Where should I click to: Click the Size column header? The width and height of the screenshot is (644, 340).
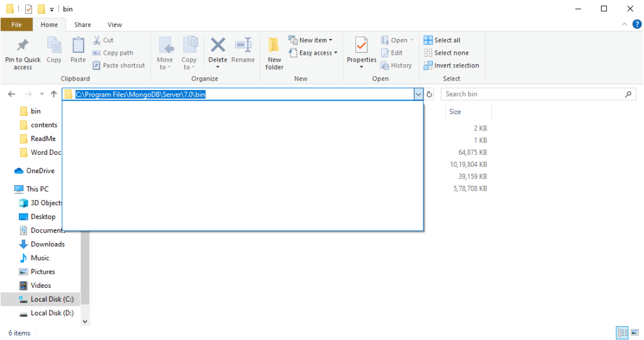468,111
